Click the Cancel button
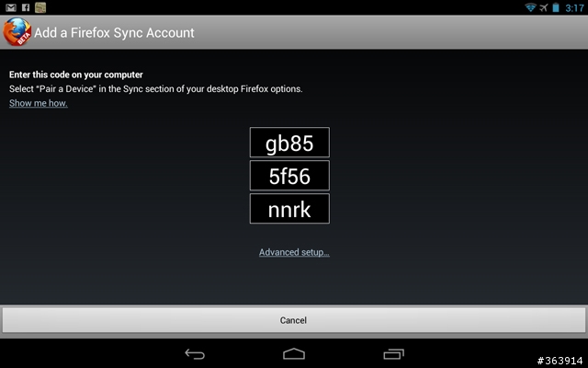The width and height of the screenshot is (588, 368). pyautogui.click(x=294, y=320)
